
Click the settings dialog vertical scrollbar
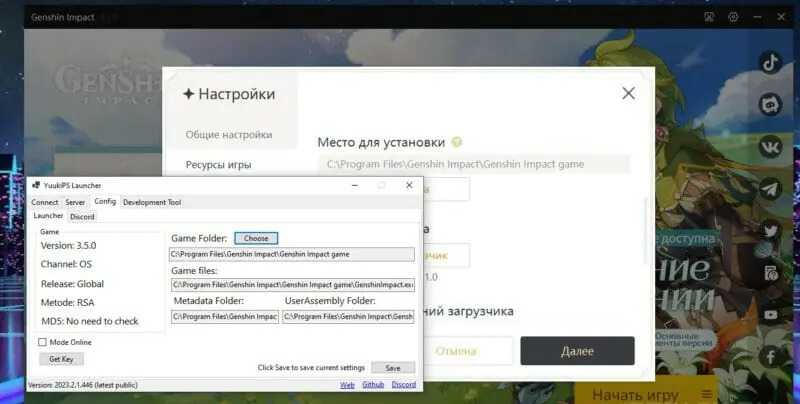tap(645, 231)
